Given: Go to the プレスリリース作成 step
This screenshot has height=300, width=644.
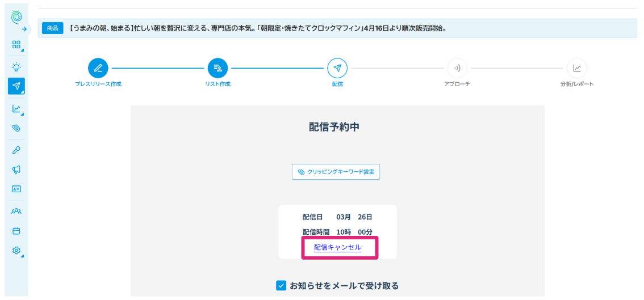Looking at the screenshot, I should (98, 69).
